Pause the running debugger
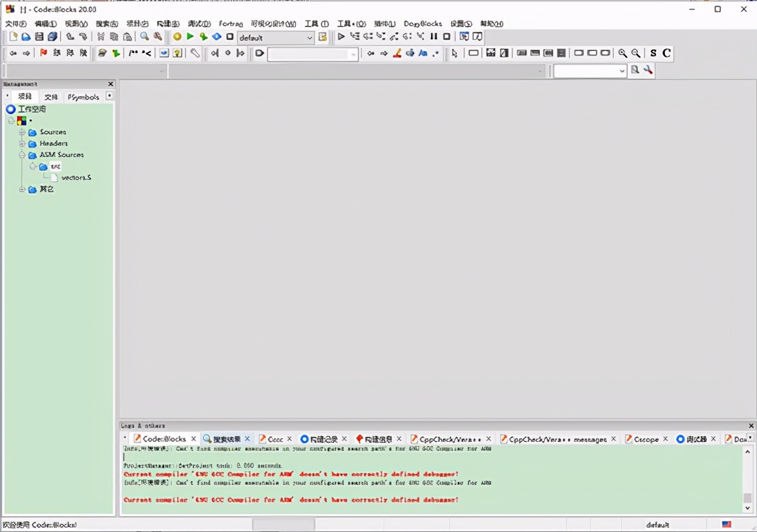Image resolution: width=757 pixels, height=532 pixels. pyautogui.click(x=433, y=37)
